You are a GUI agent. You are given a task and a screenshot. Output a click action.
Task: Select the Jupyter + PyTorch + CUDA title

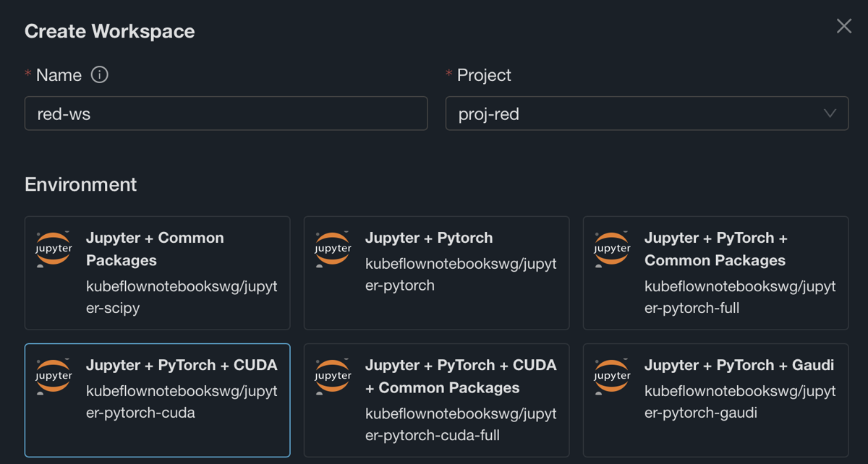[182, 365]
